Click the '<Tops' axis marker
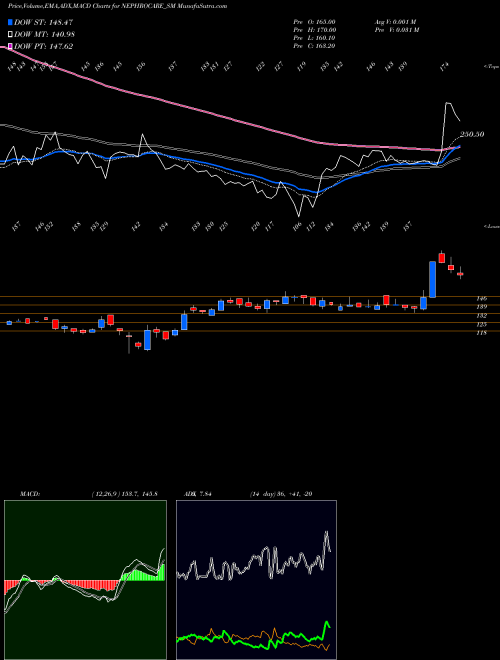The width and height of the screenshot is (500, 660). pos(491,67)
